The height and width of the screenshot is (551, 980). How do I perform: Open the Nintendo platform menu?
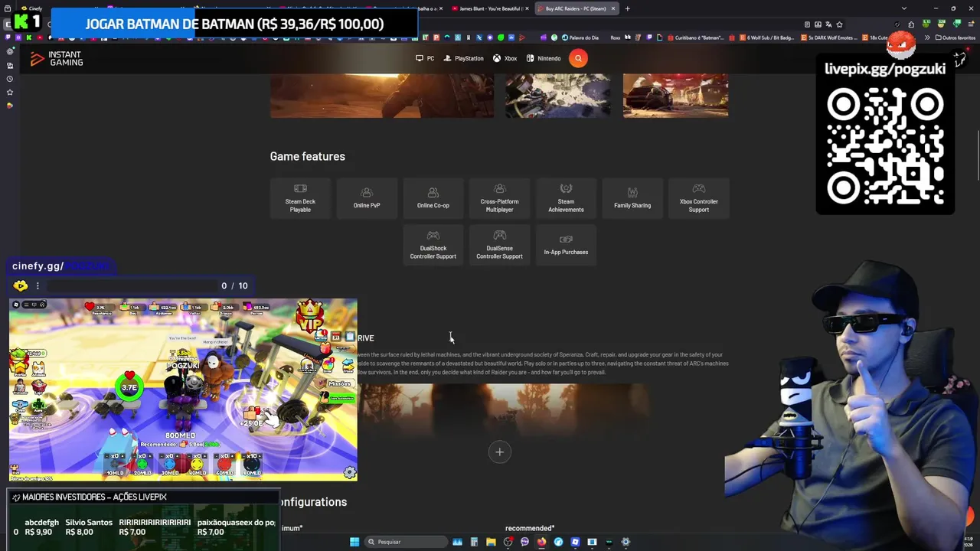point(544,58)
